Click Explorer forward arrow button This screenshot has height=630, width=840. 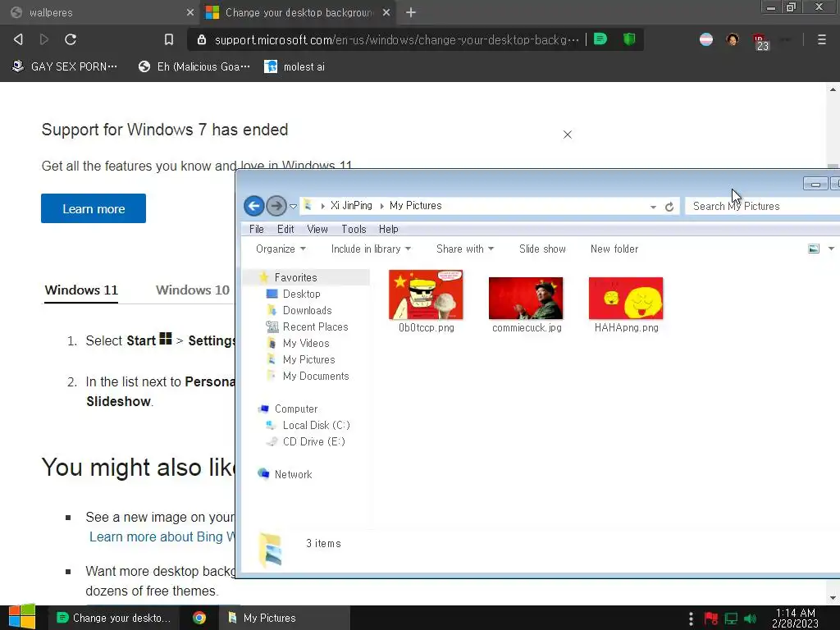coord(276,206)
